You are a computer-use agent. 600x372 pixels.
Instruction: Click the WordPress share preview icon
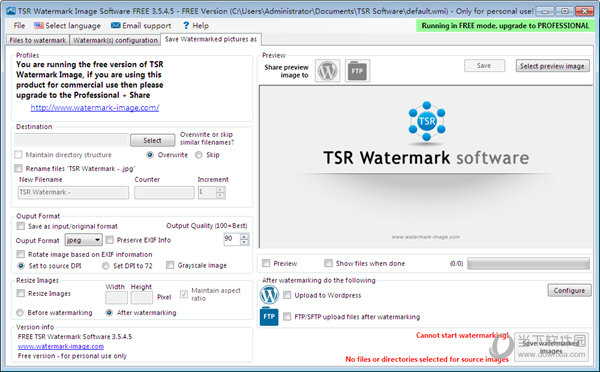[x=328, y=70]
